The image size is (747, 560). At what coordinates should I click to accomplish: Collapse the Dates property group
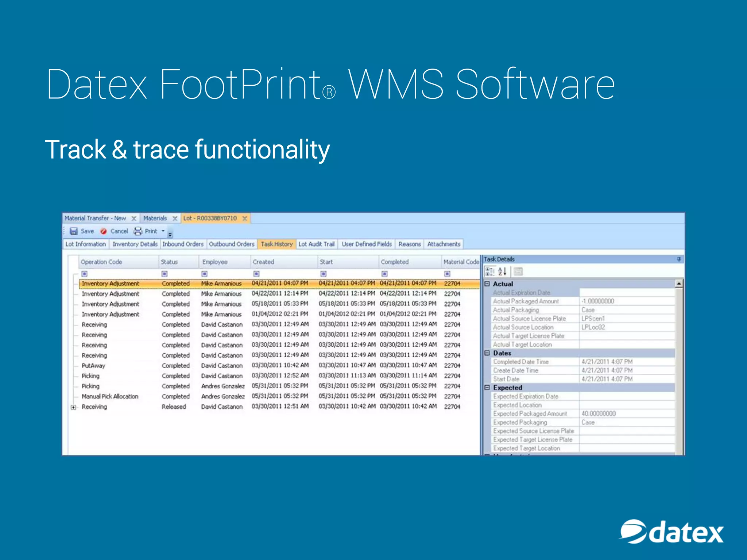[x=487, y=353]
